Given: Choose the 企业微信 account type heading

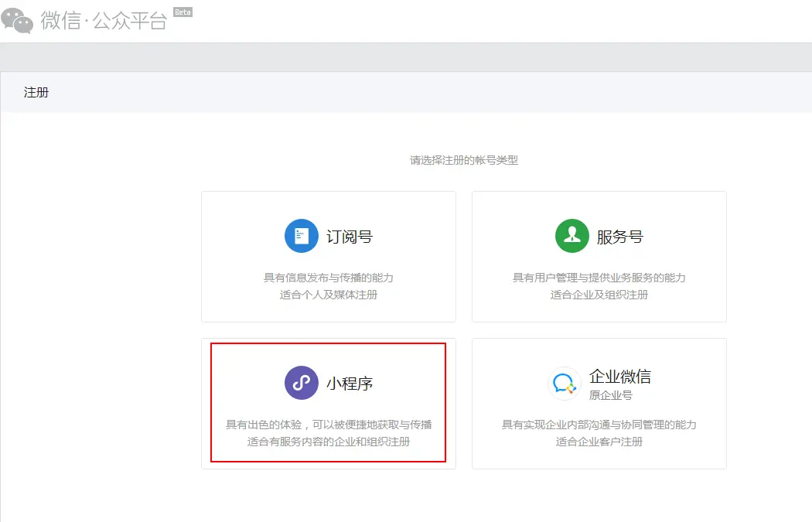Looking at the screenshot, I should point(620,376).
